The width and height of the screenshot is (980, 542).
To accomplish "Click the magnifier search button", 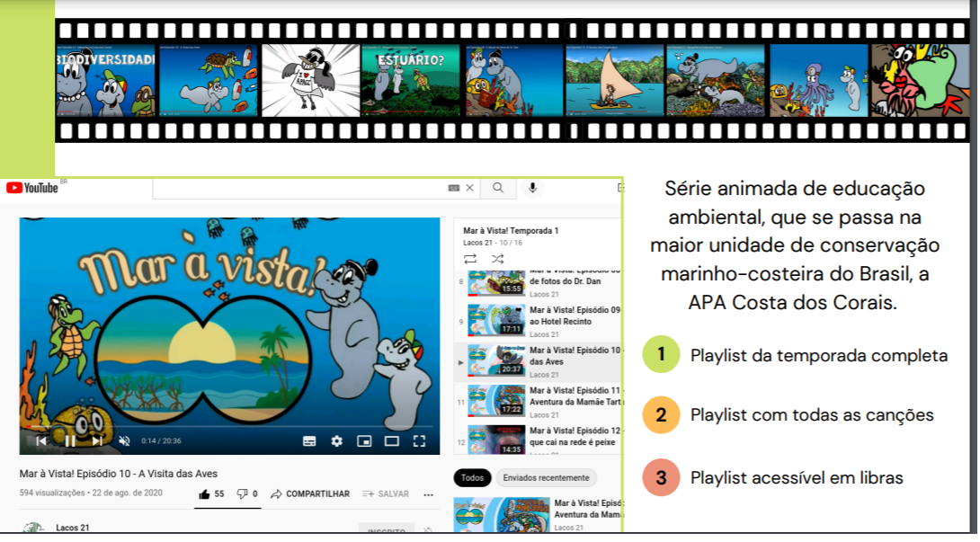I will pos(498,188).
